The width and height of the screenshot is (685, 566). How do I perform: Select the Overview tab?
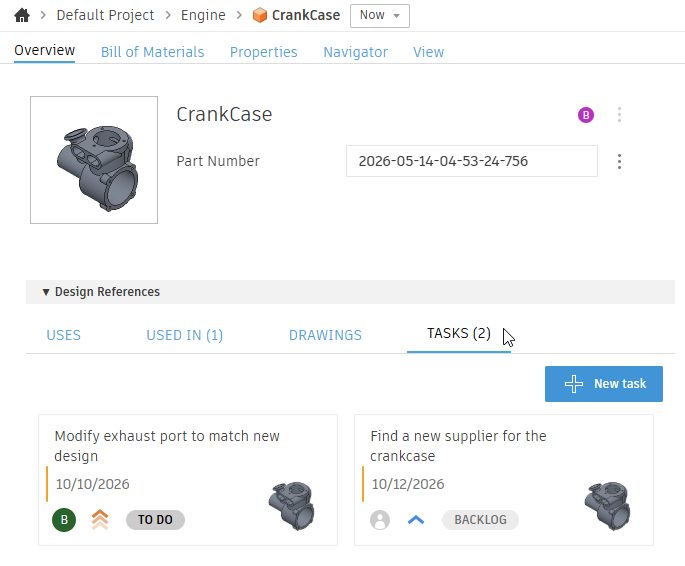[x=45, y=50]
